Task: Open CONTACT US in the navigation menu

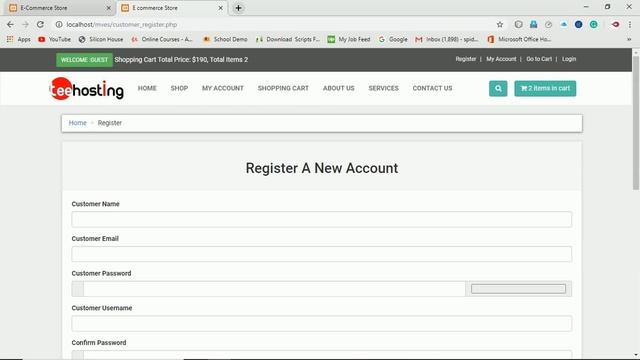Action: pyautogui.click(x=432, y=88)
